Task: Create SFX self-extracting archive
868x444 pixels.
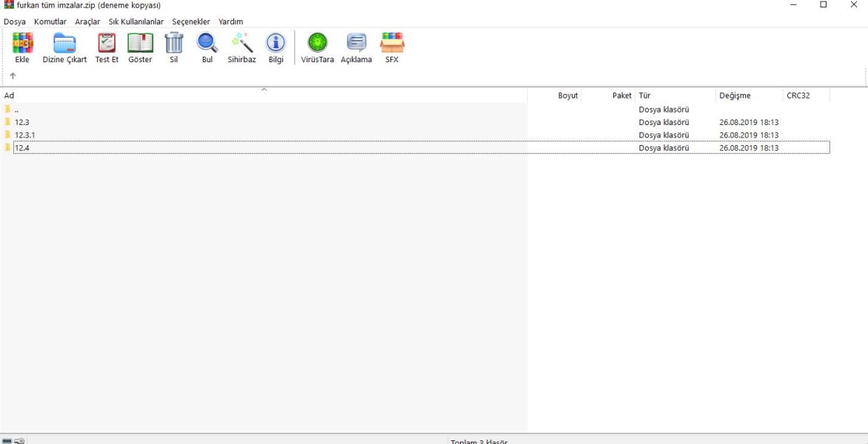Action: (392, 47)
